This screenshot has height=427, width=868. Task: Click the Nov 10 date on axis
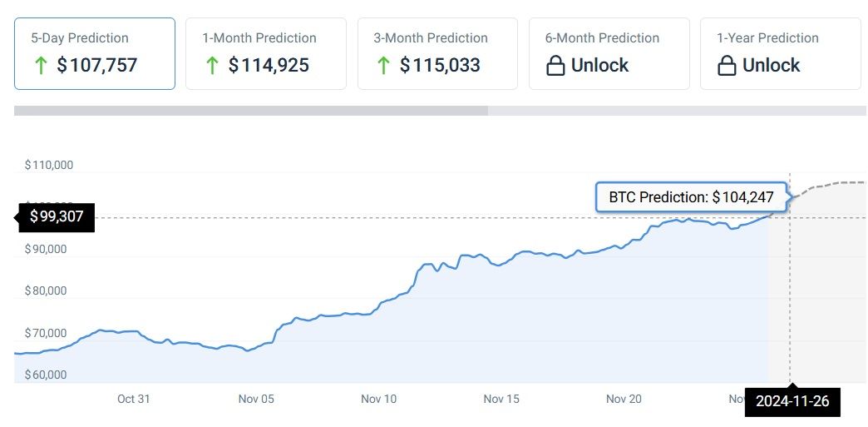point(378,400)
